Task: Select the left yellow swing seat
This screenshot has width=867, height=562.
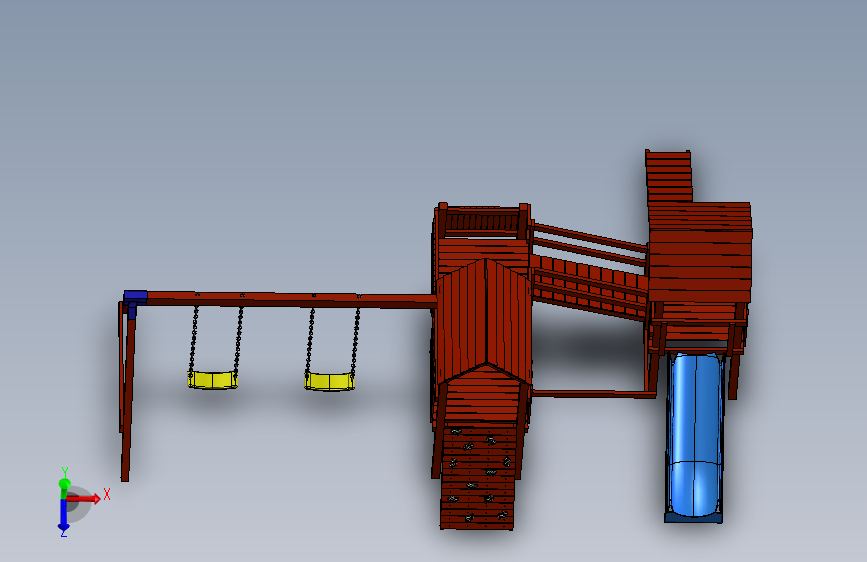Action: tap(213, 380)
